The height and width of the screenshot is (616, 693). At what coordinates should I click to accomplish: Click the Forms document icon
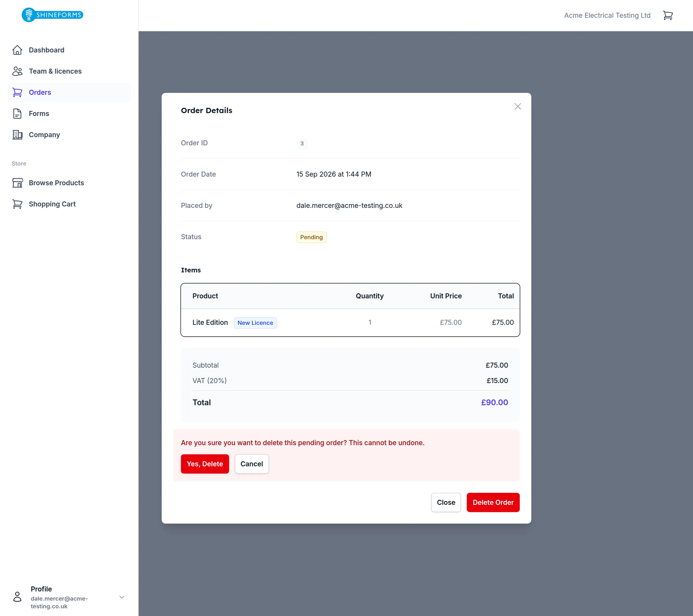coord(17,114)
